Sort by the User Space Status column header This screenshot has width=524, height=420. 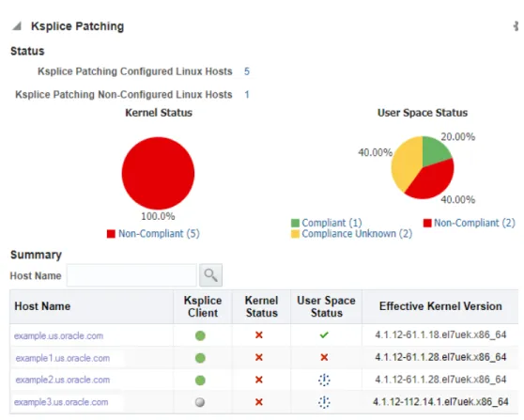pyautogui.click(x=326, y=306)
